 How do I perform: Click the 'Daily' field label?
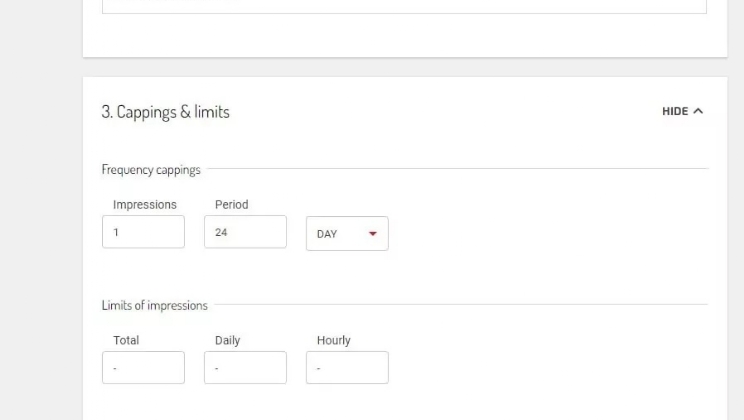[227, 340]
